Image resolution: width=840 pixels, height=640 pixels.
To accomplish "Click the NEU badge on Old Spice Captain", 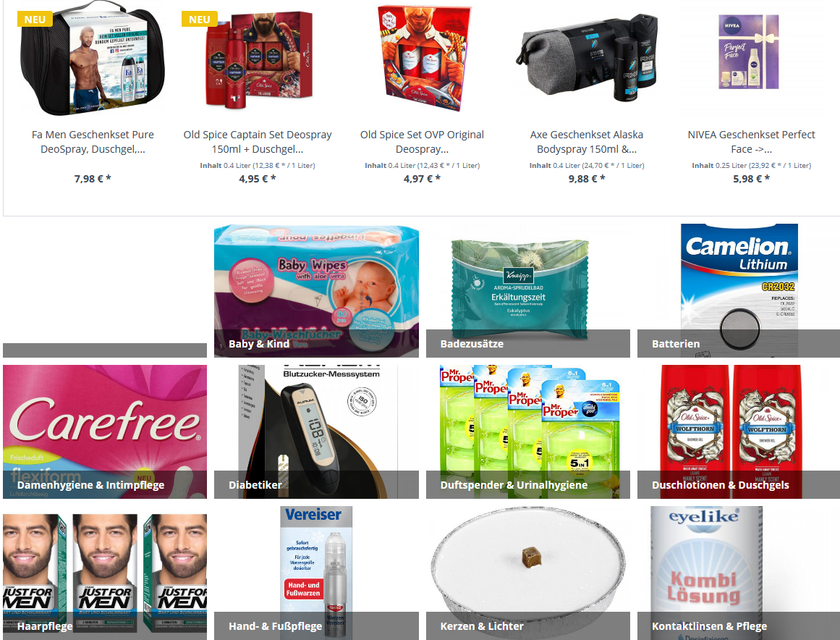I will click(x=199, y=20).
